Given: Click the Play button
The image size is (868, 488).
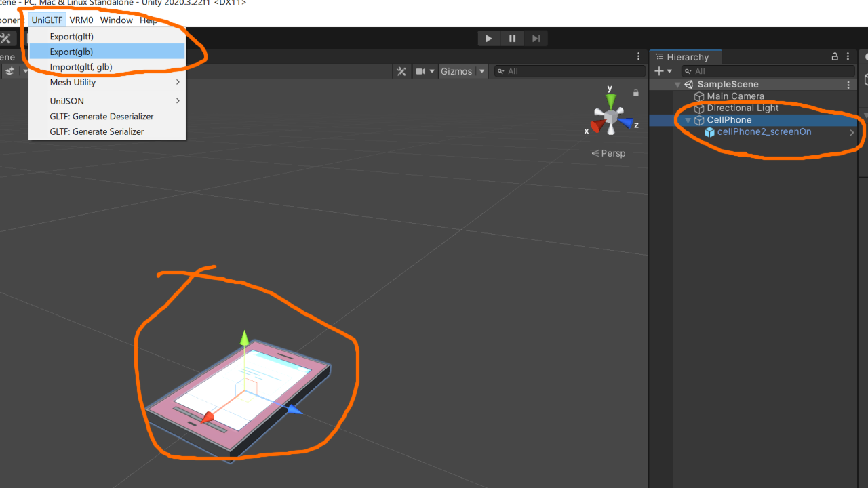Looking at the screenshot, I should point(488,39).
